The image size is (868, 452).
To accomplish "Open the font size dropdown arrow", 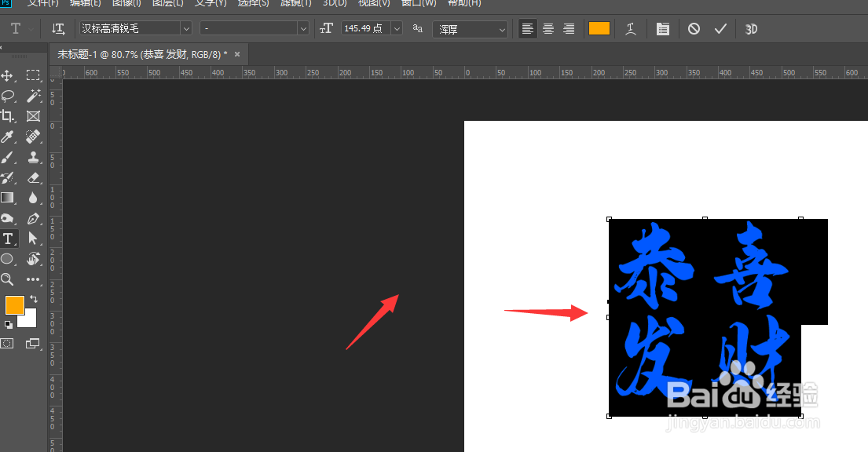I will click(x=397, y=28).
